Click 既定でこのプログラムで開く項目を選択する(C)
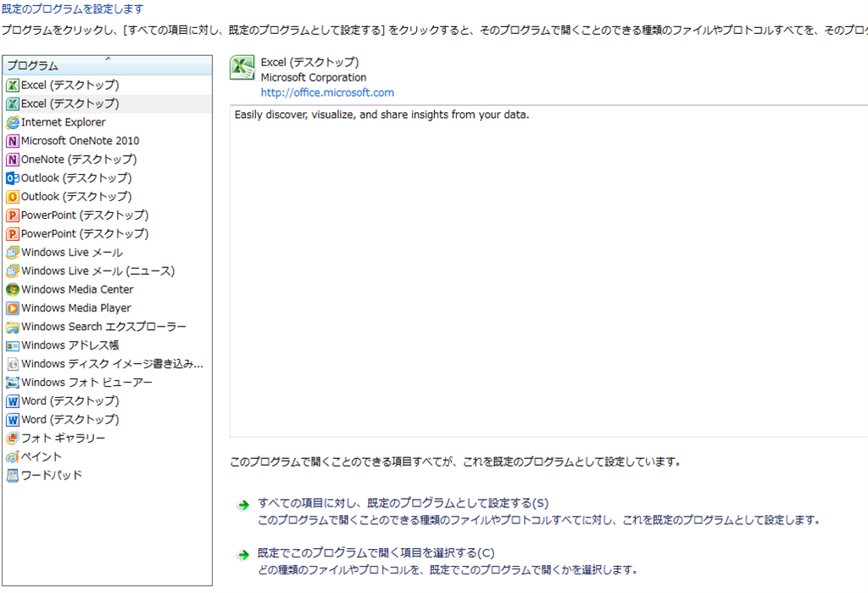868x593 pixels. point(376,552)
